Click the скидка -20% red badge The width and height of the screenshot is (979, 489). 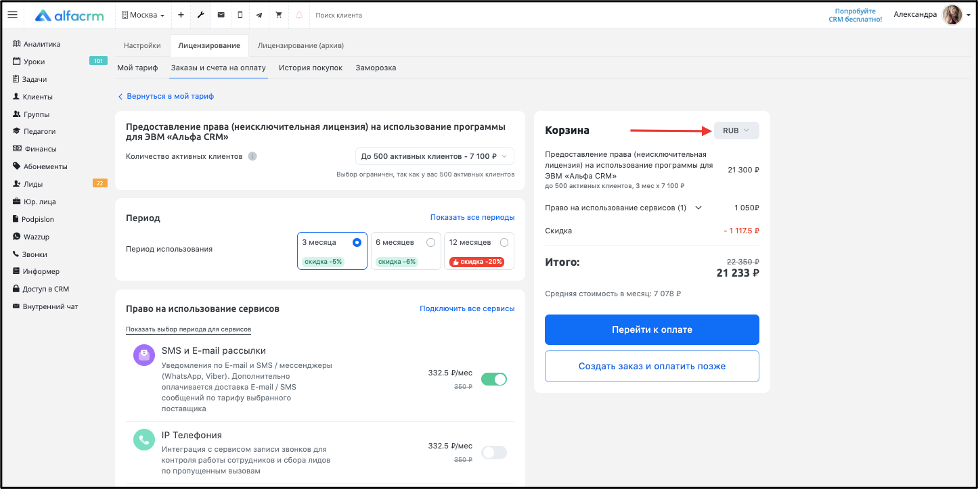(476, 262)
